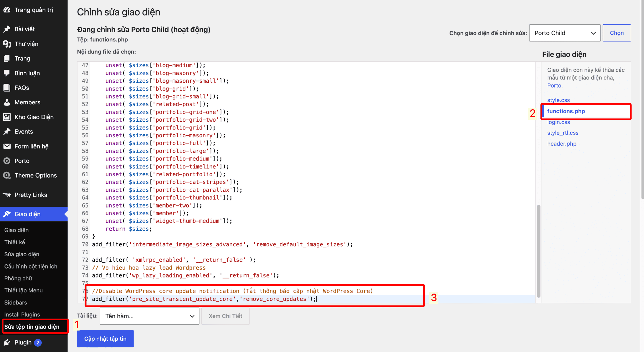Place cursor at end of line 77
644x352 pixels.
pos(317,299)
